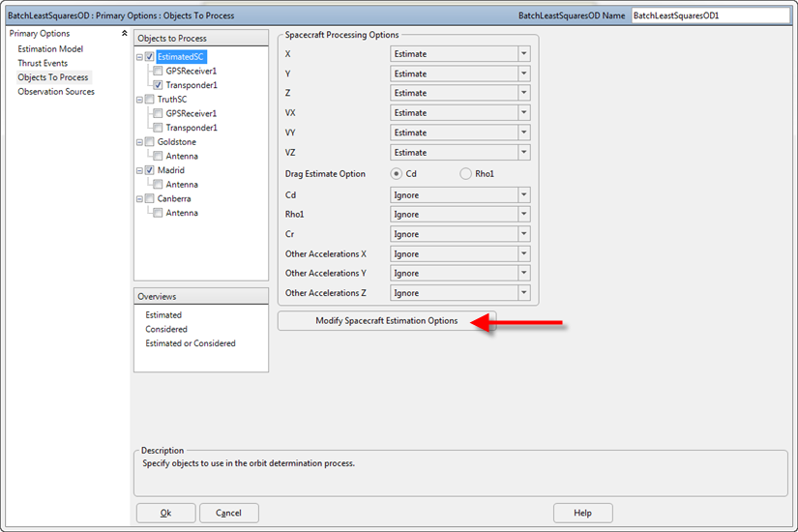
Task: Collapse the Goldstone tree node
Action: 139,142
